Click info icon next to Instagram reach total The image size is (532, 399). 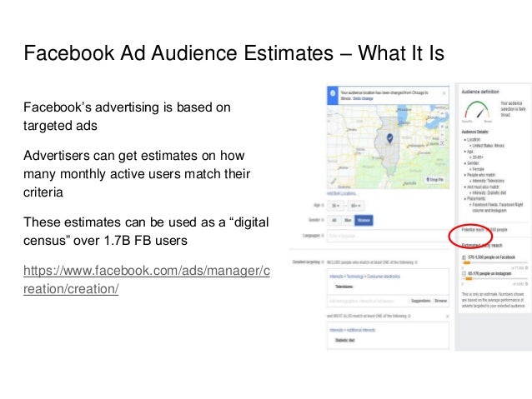(526, 284)
